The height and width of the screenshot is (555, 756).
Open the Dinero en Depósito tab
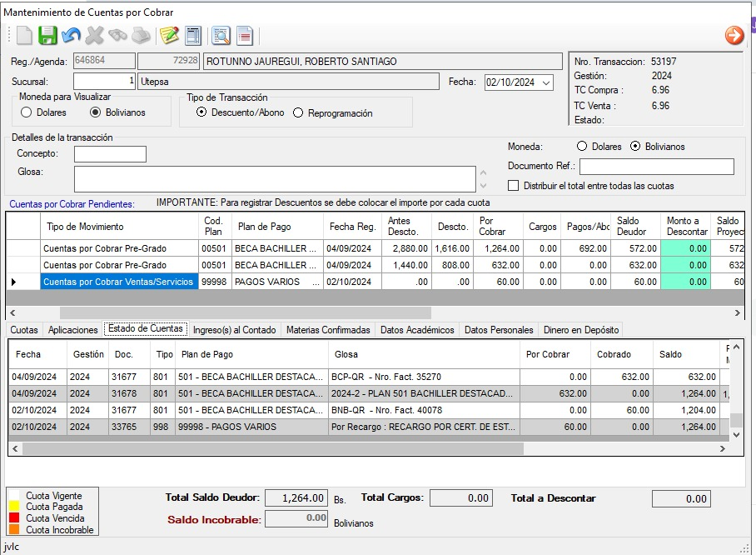pyautogui.click(x=581, y=330)
